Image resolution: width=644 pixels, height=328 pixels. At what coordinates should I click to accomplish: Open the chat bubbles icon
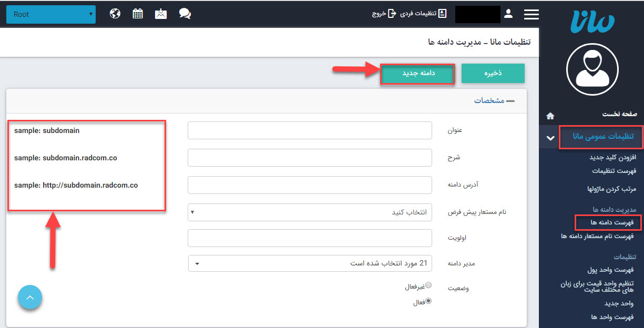[x=185, y=14]
